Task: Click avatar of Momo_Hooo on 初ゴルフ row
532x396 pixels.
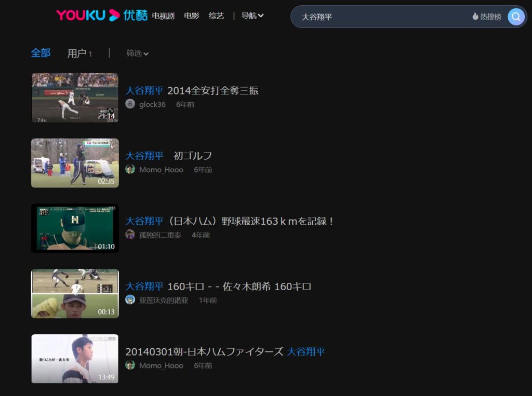Action: 130,169
